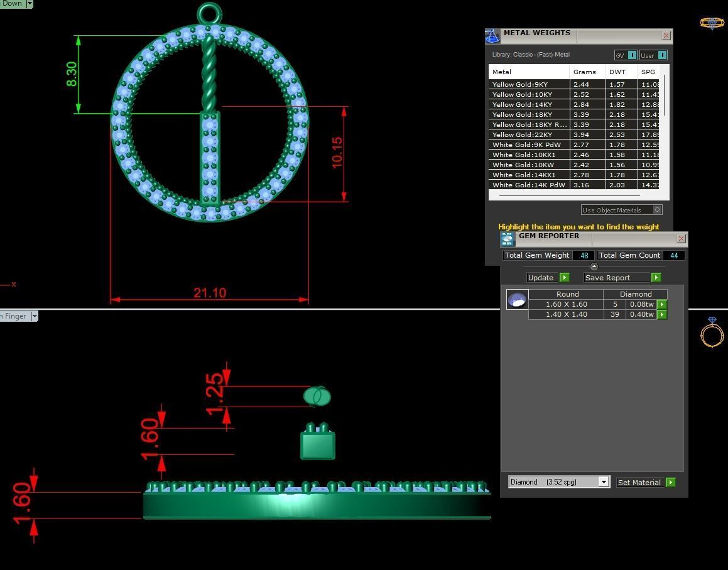The image size is (728, 570).
Task: Click the round gem thumbnail in Gem Reporter
Action: tap(517, 300)
